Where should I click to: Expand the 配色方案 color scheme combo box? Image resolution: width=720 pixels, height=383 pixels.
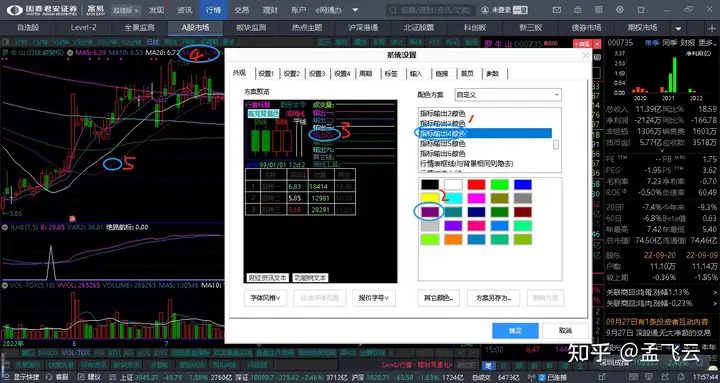pos(508,95)
